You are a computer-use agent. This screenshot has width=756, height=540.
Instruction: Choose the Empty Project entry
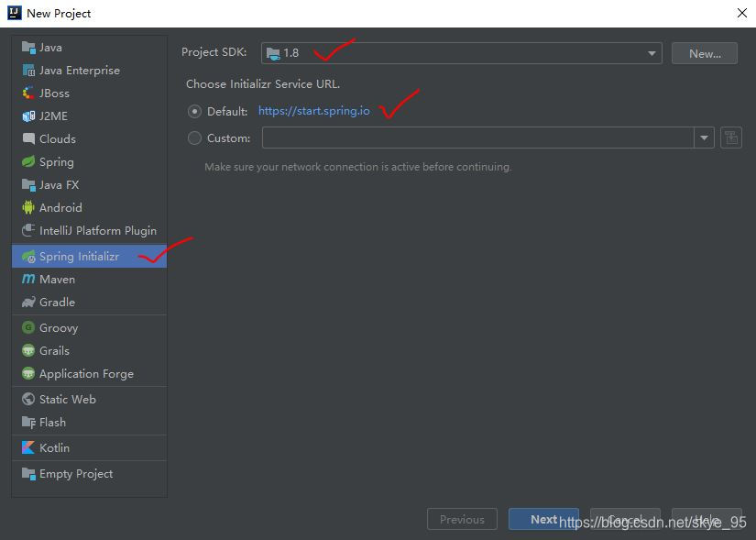[x=89, y=473]
